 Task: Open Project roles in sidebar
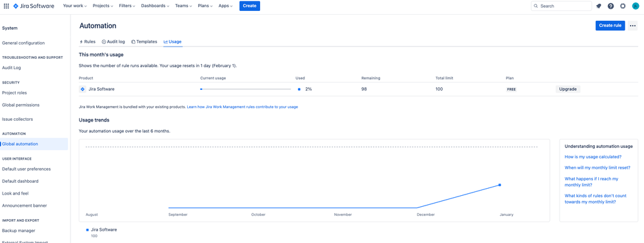[x=14, y=92]
